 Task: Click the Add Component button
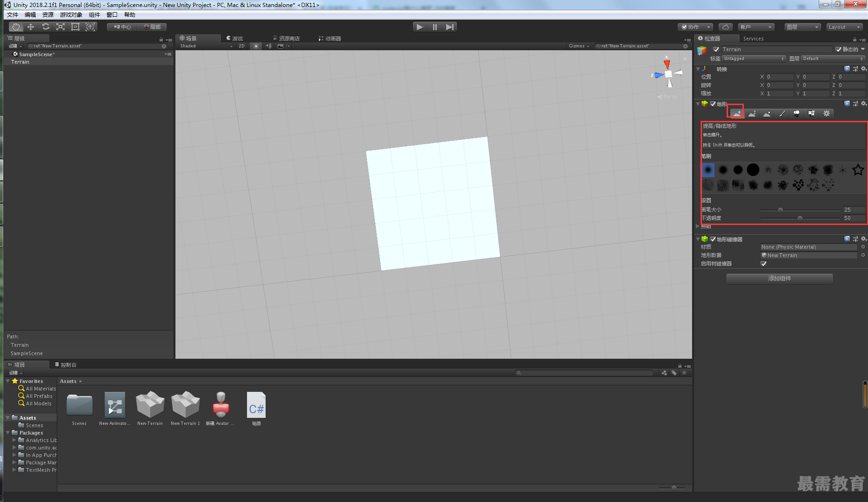780,278
